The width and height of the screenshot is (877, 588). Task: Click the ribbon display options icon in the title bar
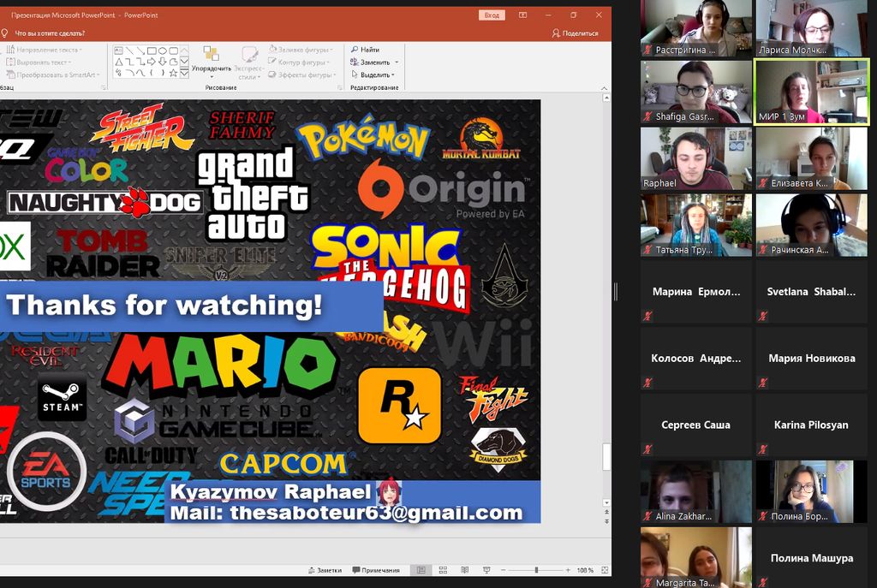(x=522, y=15)
